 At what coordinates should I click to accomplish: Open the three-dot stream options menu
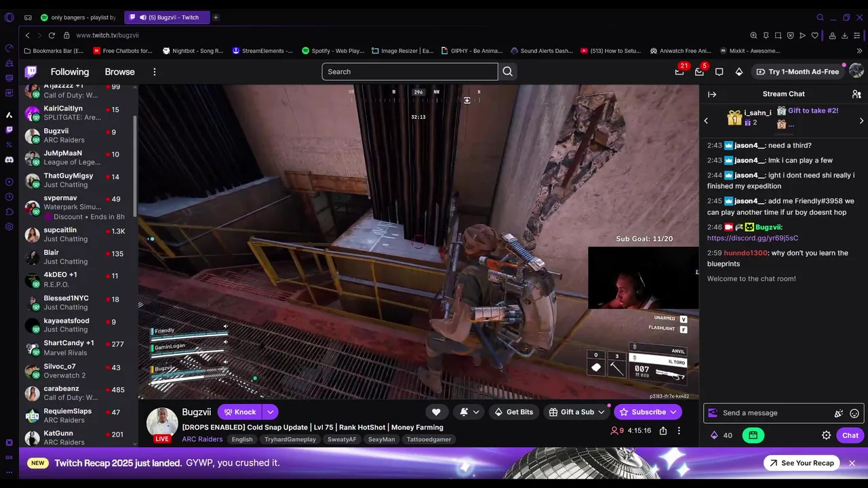[x=679, y=430]
